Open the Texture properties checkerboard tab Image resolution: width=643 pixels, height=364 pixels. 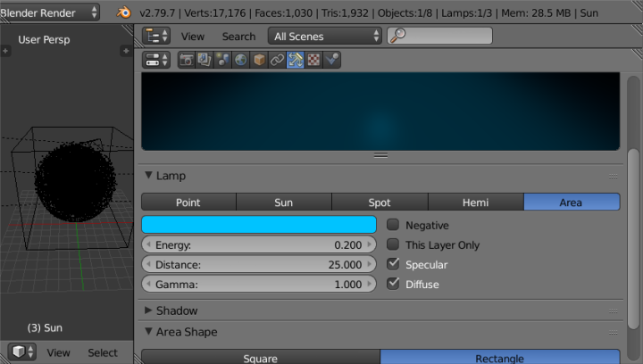click(313, 60)
